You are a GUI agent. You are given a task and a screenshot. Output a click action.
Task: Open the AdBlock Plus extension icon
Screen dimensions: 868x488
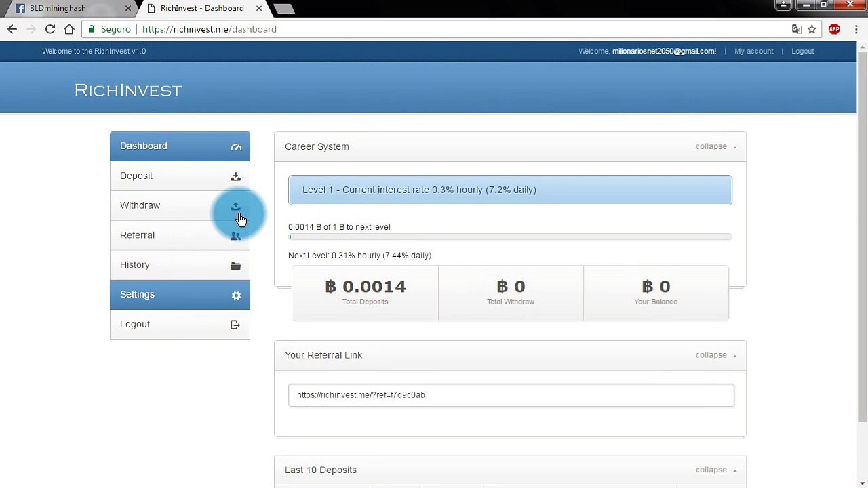click(834, 29)
